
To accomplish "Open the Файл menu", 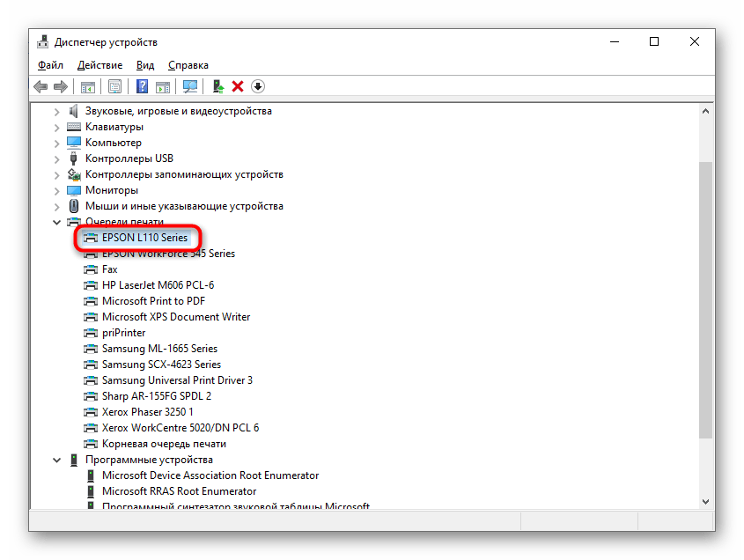I will tap(50, 65).
